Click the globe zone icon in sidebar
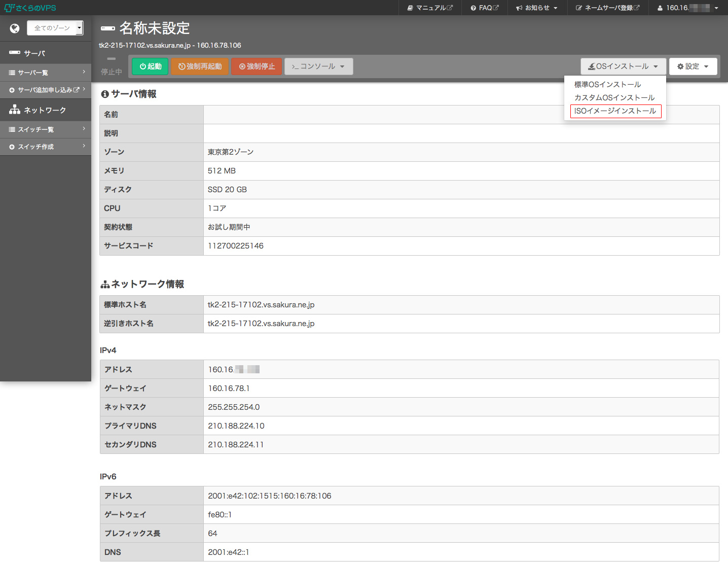Image resolution: width=728 pixels, height=562 pixels. (15, 28)
